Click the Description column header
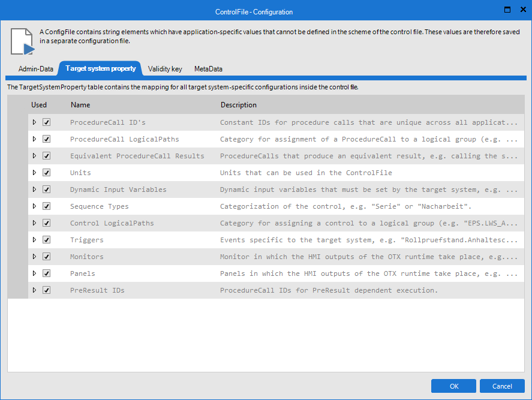The height and width of the screenshot is (400, 532). click(x=238, y=105)
